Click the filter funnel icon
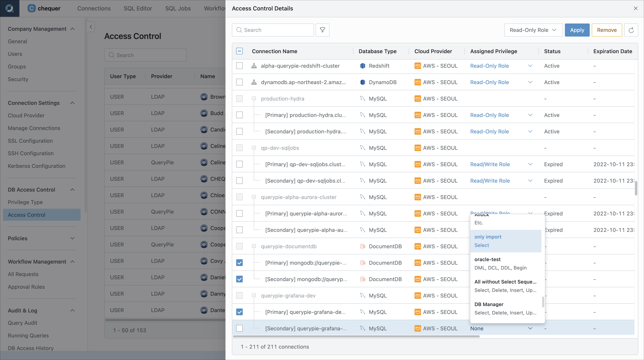644x360 pixels. click(x=322, y=30)
